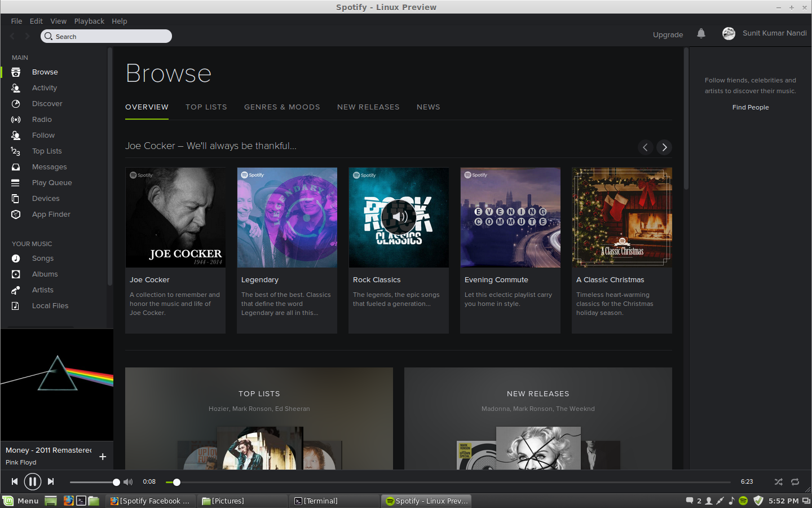The height and width of the screenshot is (508, 812).
Task: Pause the current track
Action: pos(33,481)
